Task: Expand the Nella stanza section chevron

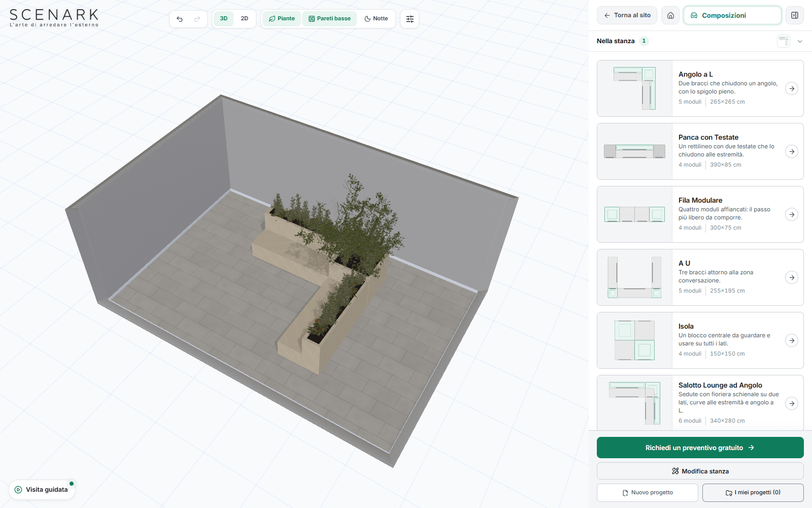Action: click(800, 41)
